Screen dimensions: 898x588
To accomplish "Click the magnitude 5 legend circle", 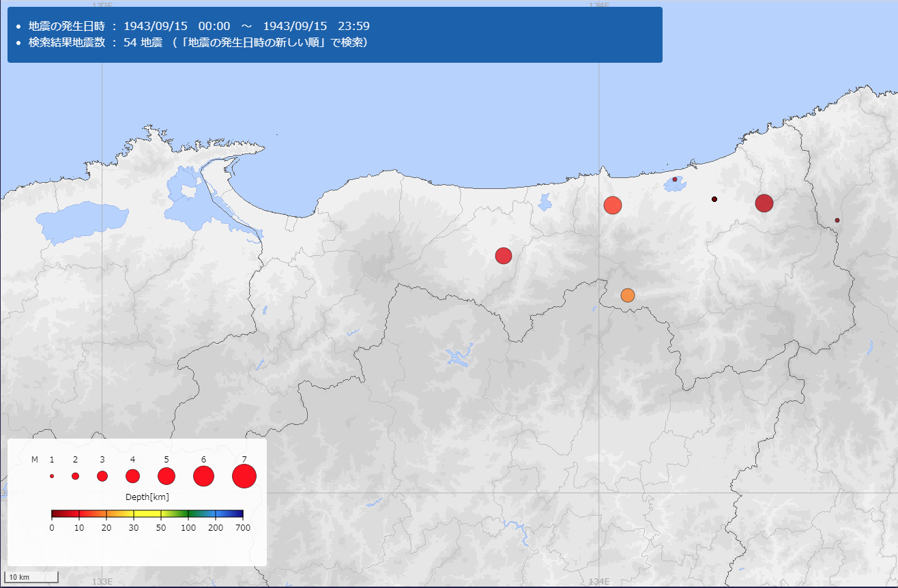I will point(166,476).
